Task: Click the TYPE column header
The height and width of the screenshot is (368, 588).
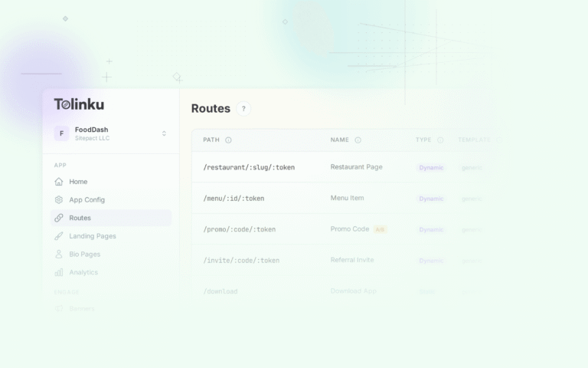Action: pos(423,140)
